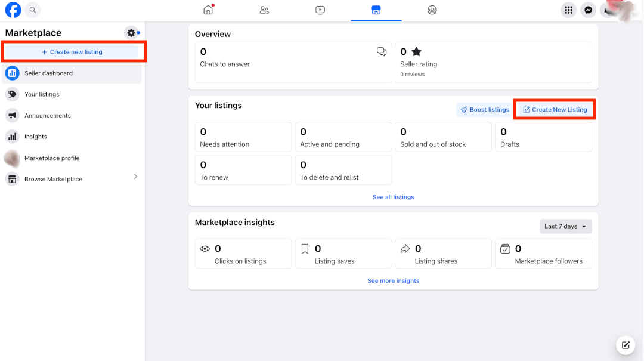Viewport: 644px width, 361px height.
Task: Open Messenger chats icon
Action: coord(588,10)
